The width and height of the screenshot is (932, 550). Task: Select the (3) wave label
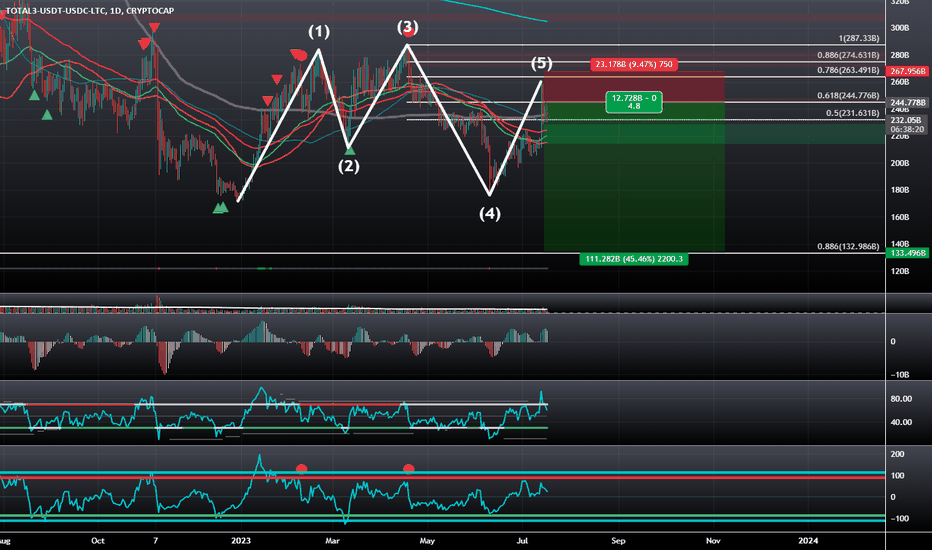click(408, 27)
